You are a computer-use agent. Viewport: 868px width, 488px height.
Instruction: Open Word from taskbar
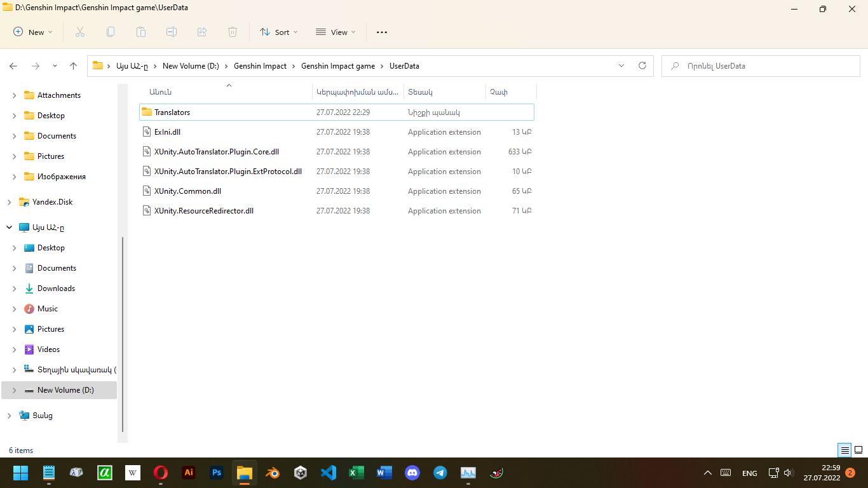point(384,473)
